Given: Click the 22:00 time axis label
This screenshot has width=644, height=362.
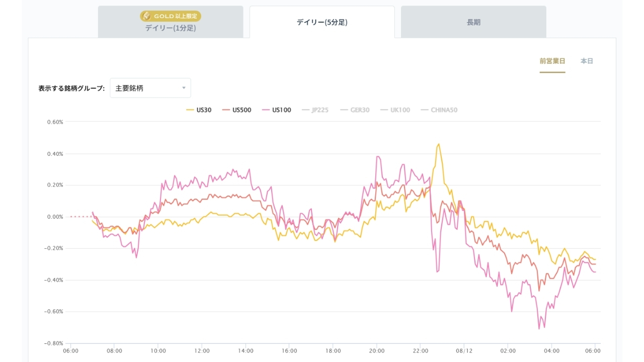Looking at the screenshot, I should pos(421,351).
